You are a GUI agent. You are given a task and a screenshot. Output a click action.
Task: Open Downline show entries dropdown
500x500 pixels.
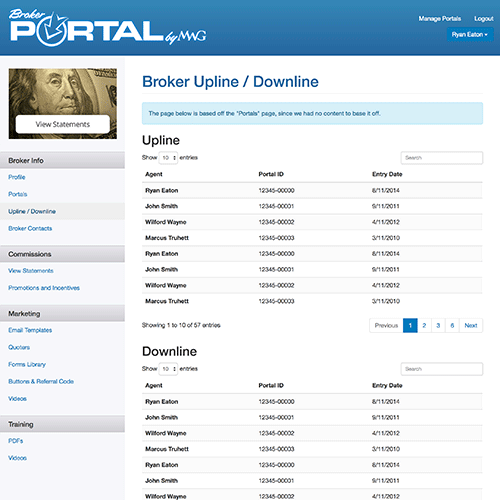point(168,369)
